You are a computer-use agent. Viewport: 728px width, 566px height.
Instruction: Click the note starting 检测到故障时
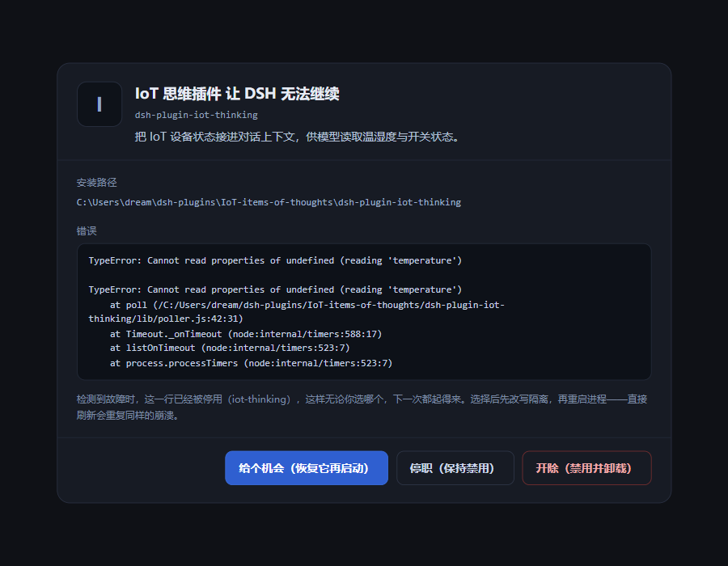click(362, 407)
